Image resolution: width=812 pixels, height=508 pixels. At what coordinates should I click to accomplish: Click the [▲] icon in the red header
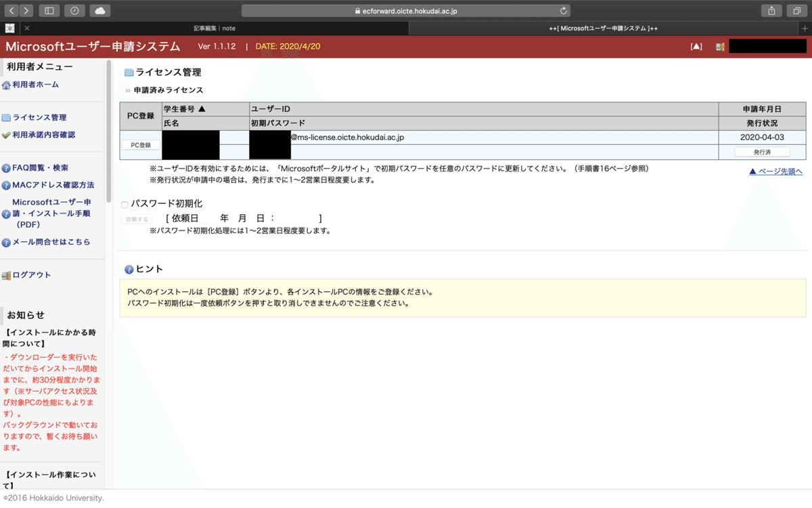(696, 45)
